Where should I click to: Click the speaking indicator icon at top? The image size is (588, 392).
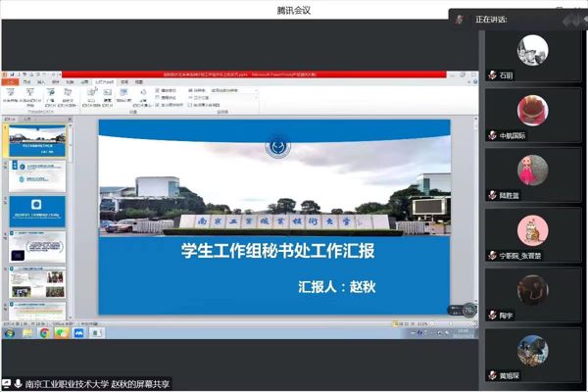(459, 20)
